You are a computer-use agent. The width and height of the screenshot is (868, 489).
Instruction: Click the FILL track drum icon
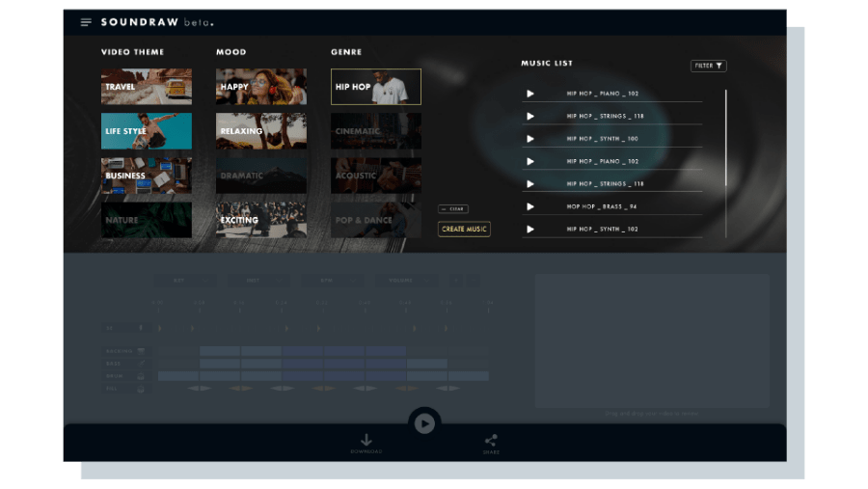[x=141, y=388]
